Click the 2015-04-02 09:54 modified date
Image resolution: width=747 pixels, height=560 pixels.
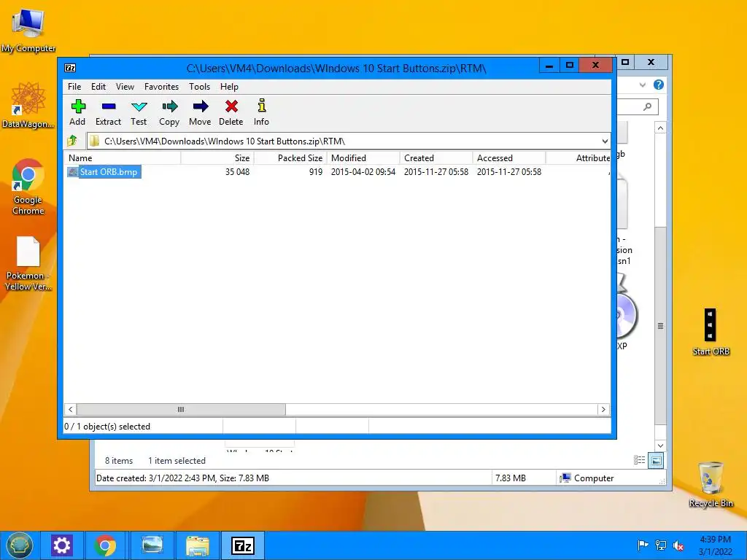(x=363, y=172)
